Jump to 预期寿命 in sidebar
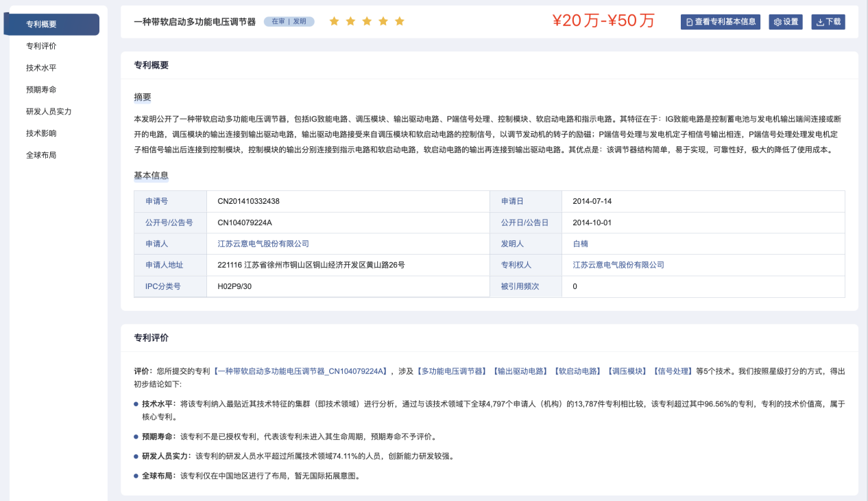 click(x=41, y=90)
